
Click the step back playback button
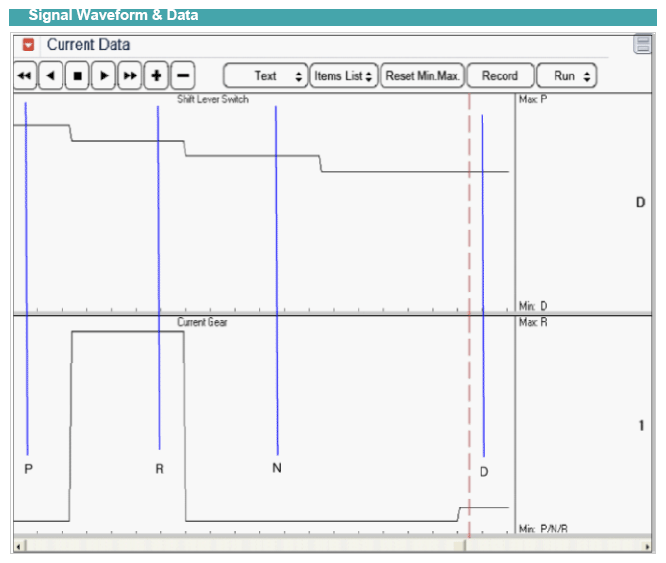point(51,76)
